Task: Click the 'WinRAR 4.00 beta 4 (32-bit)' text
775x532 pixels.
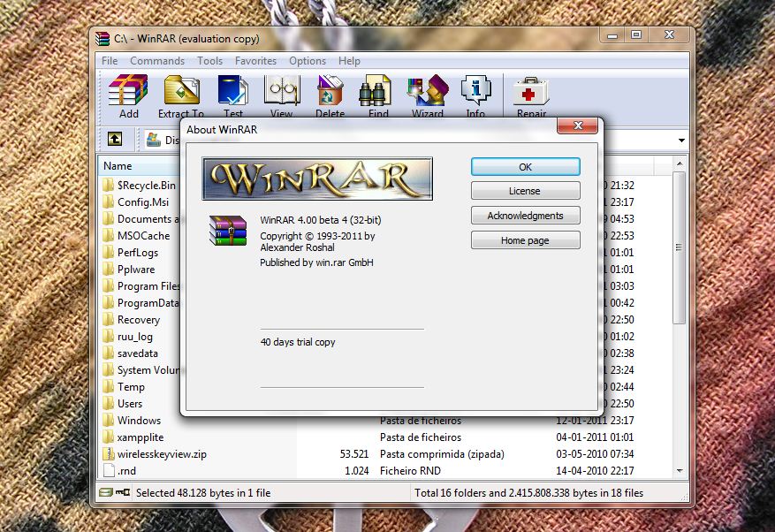Action: pos(320,220)
